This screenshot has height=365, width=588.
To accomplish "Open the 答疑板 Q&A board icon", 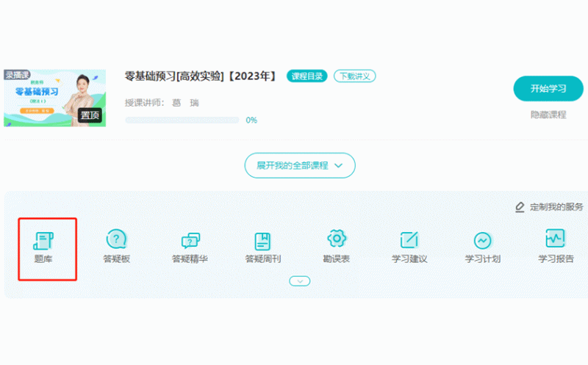I will pyautogui.click(x=117, y=240).
